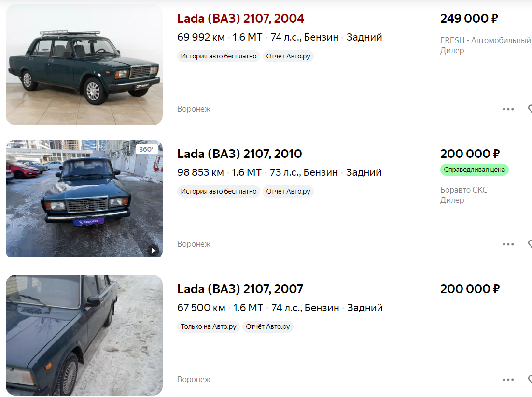
Task: Add the 2010 Lada to favorites
Action: pyautogui.click(x=530, y=244)
